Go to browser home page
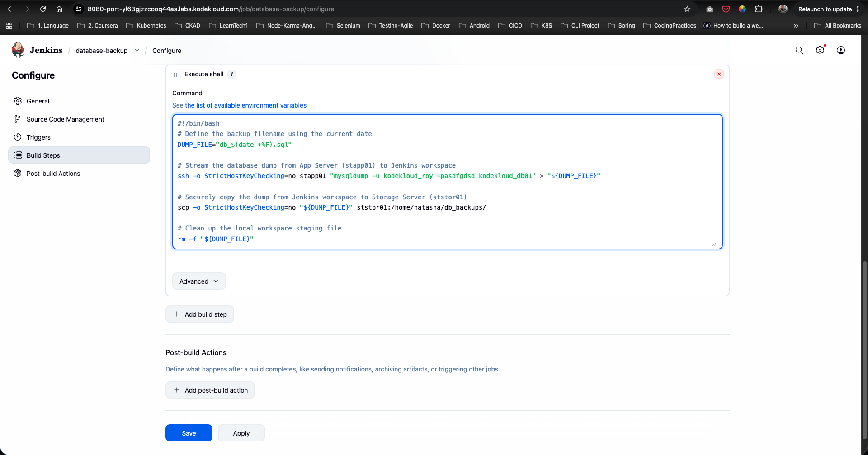Image resolution: width=868 pixels, height=455 pixels. pos(59,9)
